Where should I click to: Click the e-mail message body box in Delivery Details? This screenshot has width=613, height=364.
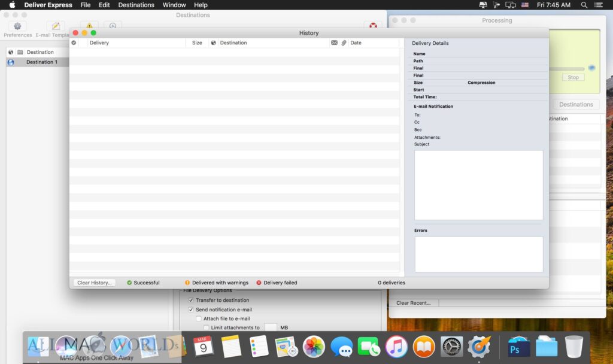click(x=478, y=185)
